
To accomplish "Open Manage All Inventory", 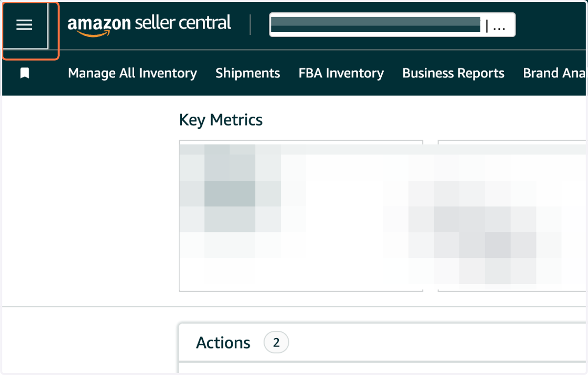I will click(x=132, y=73).
